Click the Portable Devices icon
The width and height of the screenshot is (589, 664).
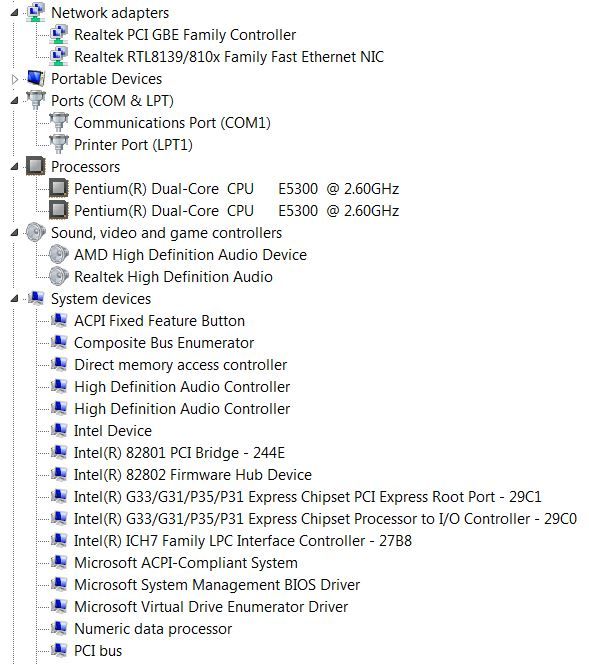[x=35, y=78]
